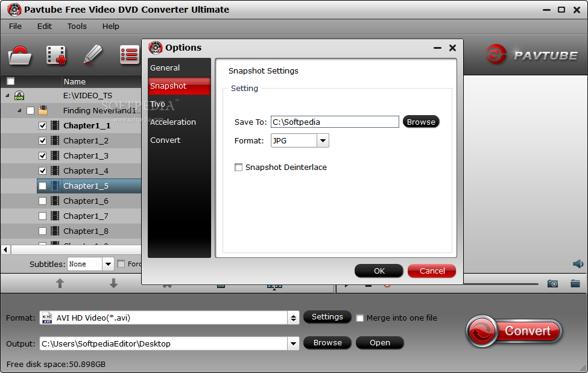Check the Chapter1_7 checkbox
Image resolution: width=588 pixels, height=373 pixels.
click(42, 216)
